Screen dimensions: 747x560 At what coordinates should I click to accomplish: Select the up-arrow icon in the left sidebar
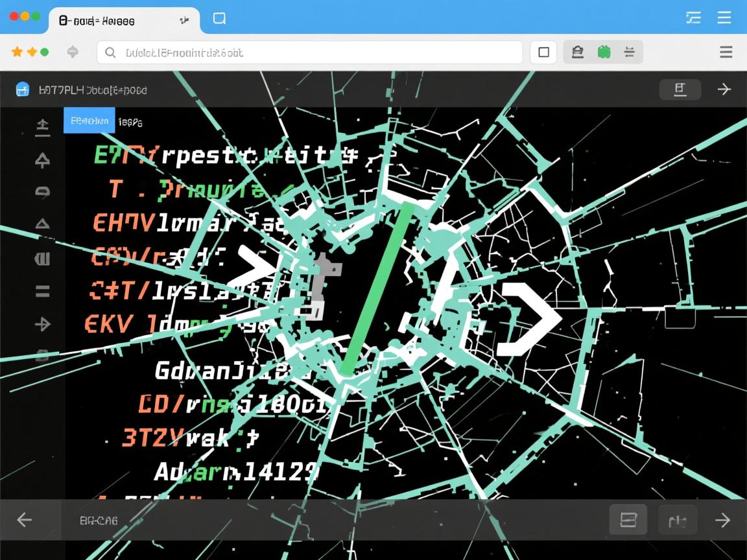point(42,160)
